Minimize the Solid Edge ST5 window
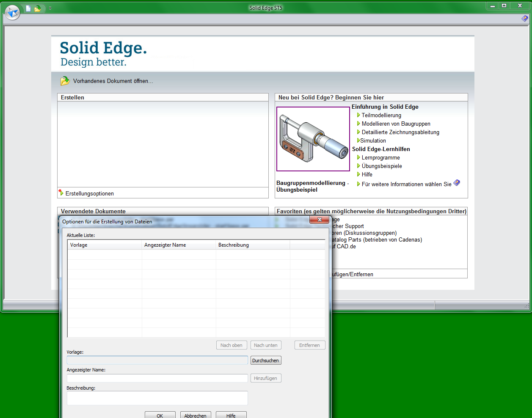The image size is (532, 418). coord(492,6)
